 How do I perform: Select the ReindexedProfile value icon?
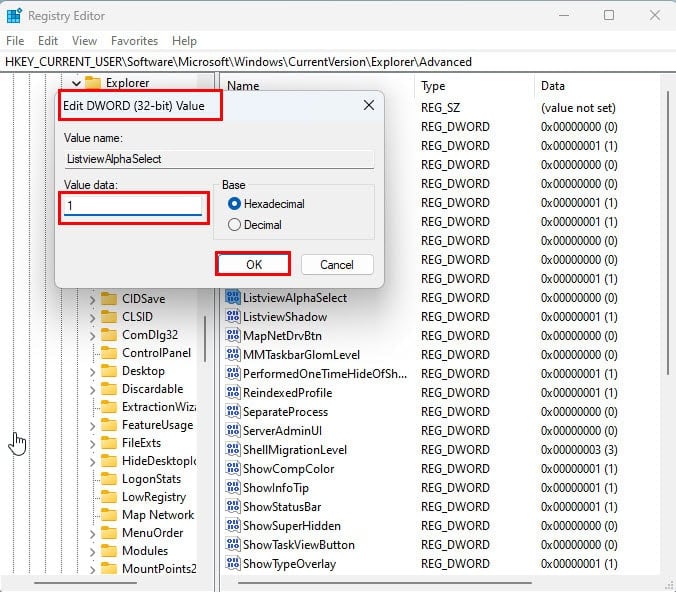[233, 392]
